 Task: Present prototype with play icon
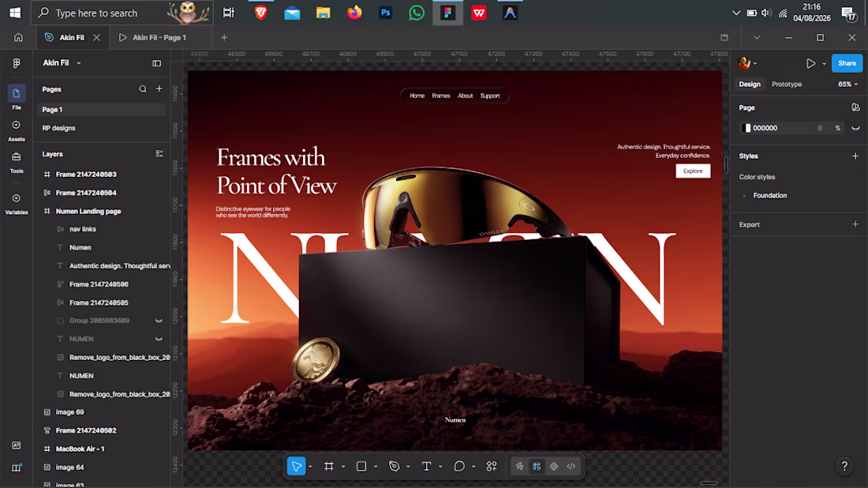click(x=810, y=63)
